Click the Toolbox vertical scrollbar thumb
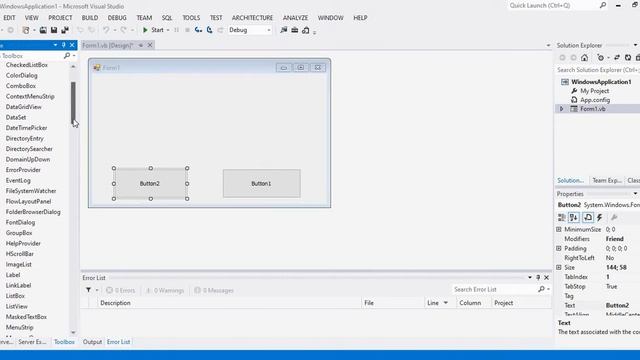This screenshot has height=360, width=640. point(73,102)
